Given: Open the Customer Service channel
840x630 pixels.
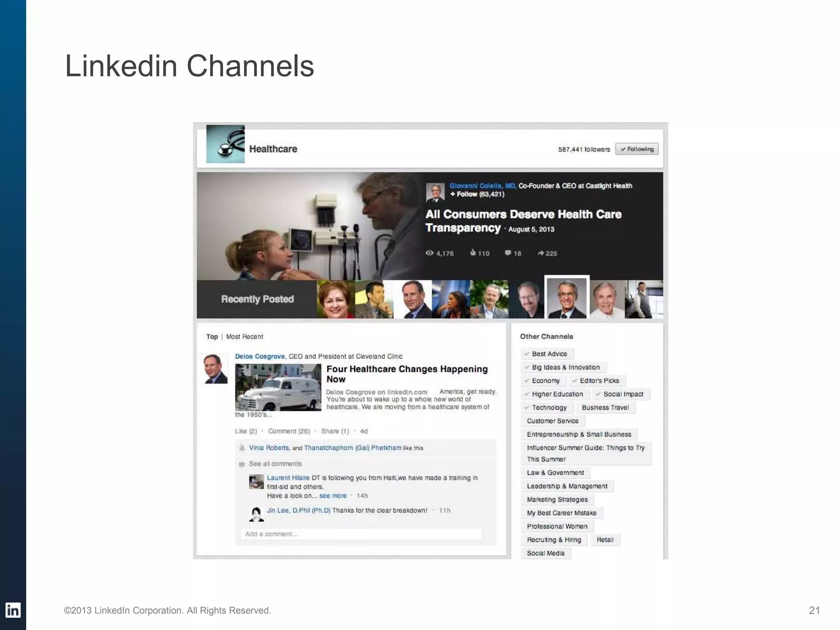Looking at the screenshot, I should (x=553, y=421).
